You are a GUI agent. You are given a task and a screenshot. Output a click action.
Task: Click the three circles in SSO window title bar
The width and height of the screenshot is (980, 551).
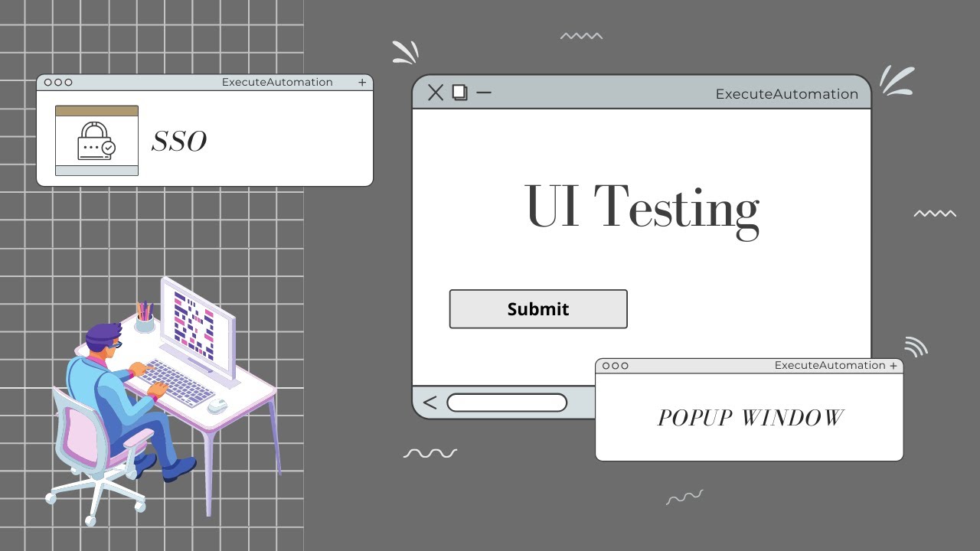(58, 83)
